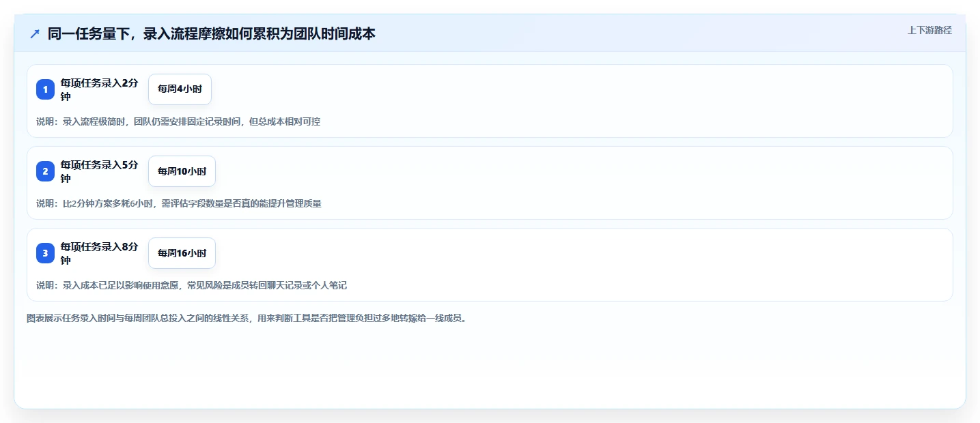Screen dimensions: 980x423
Task: Click the title 同一任务量下，录入流程摩擦如何累积为团队时间成本
Action: pyautogui.click(x=212, y=33)
